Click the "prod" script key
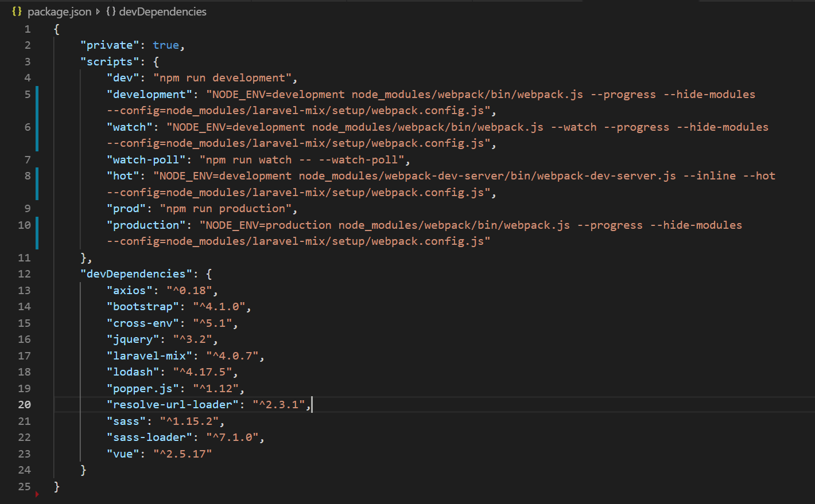 coord(127,209)
